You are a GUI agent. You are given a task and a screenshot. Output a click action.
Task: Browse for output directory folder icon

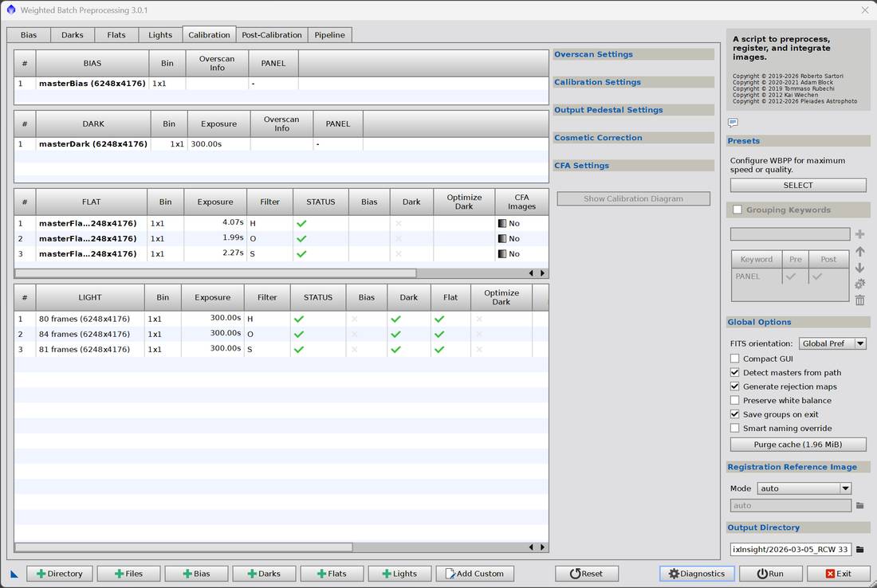(859, 550)
